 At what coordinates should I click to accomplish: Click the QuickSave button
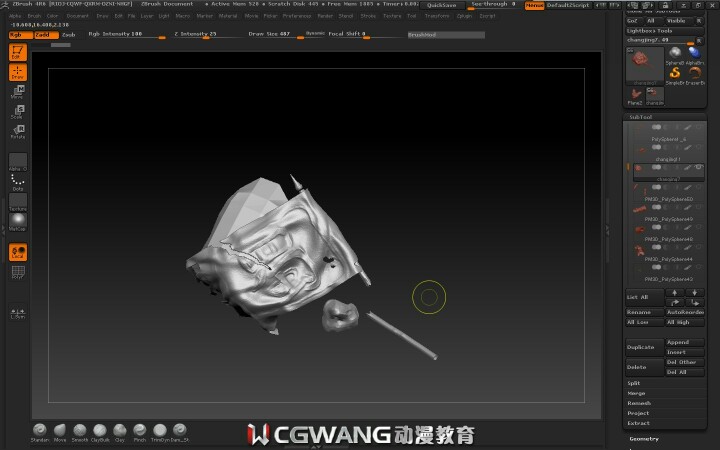click(442, 5)
